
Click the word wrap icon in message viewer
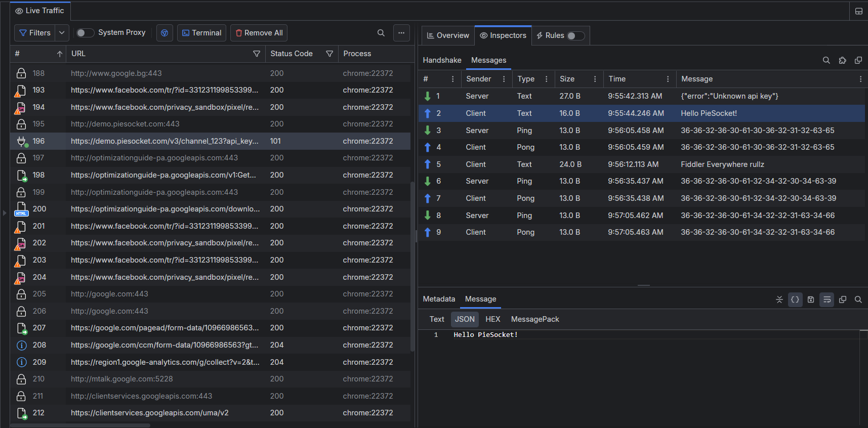point(826,299)
